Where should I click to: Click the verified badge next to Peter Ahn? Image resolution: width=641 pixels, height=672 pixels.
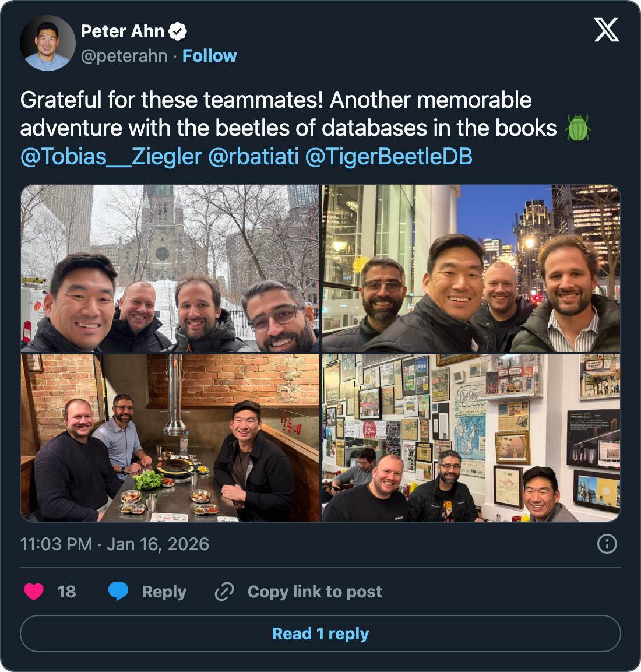(177, 31)
